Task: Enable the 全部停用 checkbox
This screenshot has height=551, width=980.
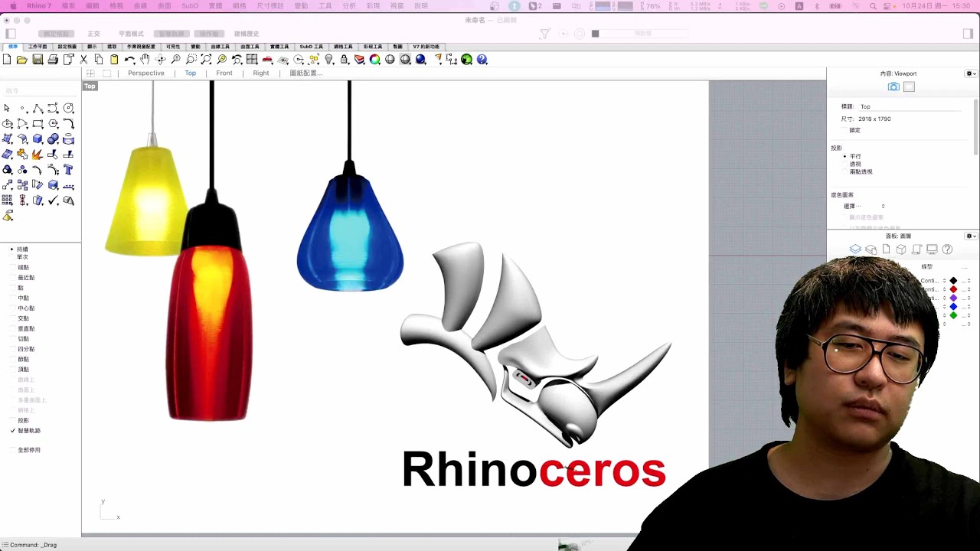Action: [x=13, y=450]
